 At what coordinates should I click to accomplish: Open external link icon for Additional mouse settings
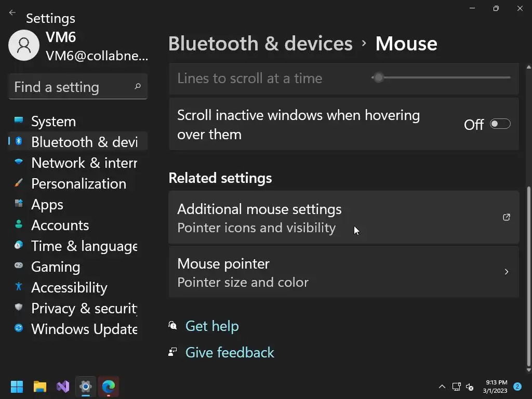click(506, 217)
